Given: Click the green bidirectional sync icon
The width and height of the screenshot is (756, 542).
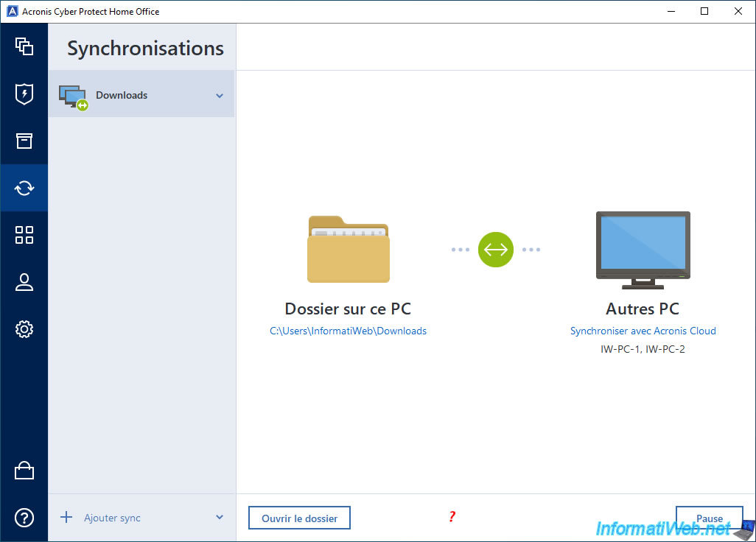Looking at the screenshot, I should pyautogui.click(x=496, y=250).
